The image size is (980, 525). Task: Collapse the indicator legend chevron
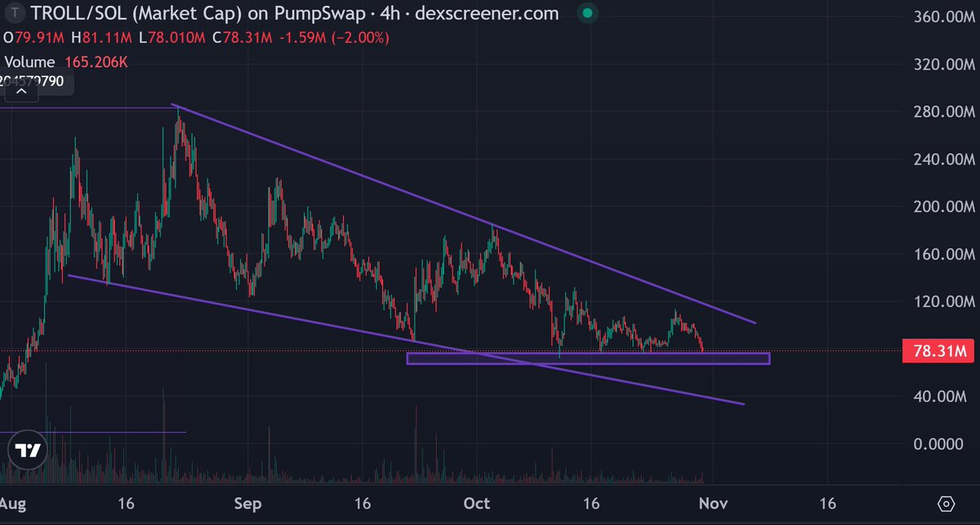tap(21, 92)
